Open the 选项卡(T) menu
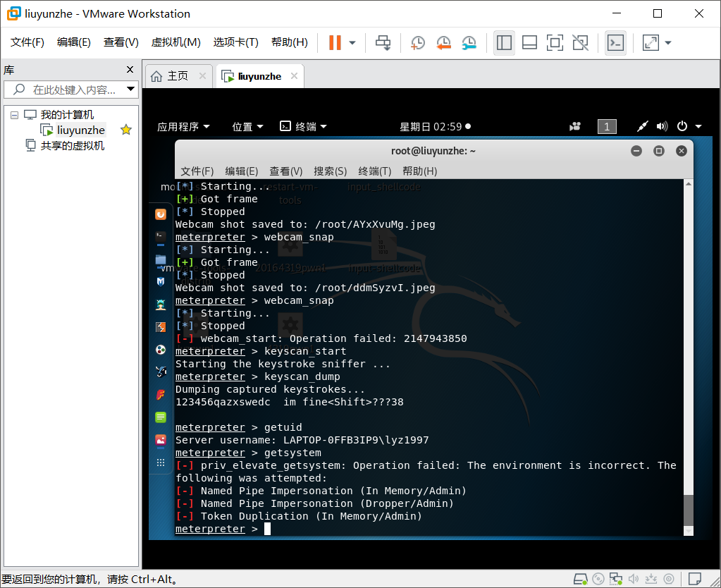 tap(235, 42)
